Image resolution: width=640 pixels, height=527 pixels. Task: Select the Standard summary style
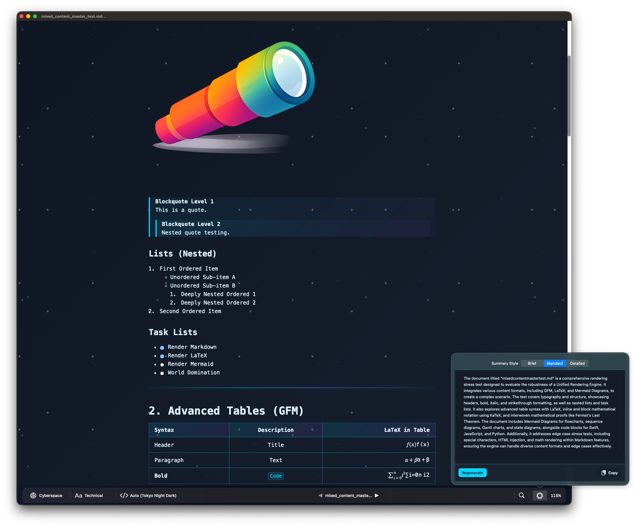(x=554, y=363)
